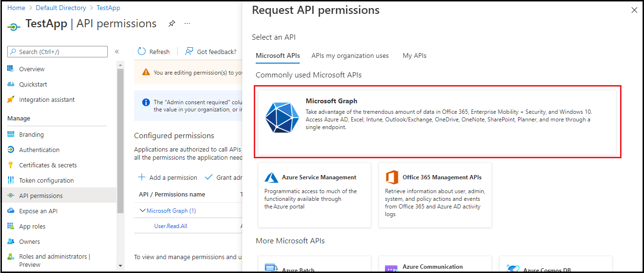Click the API permissions icon in sidebar
The image size is (644, 273).
pyautogui.click(x=11, y=196)
